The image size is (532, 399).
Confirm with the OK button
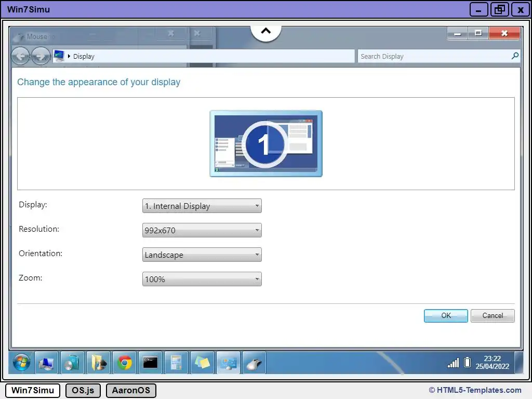coord(446,316)
